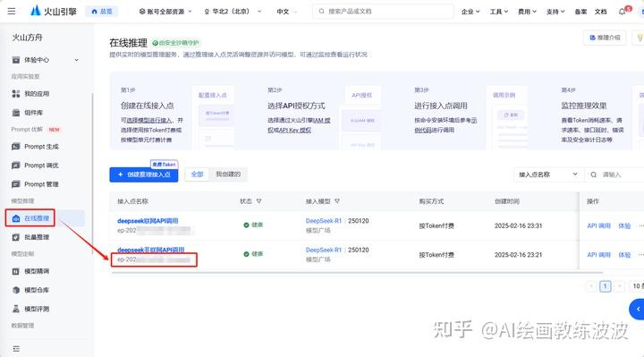Open the deepseek非联网API调用 endpoint link

coord(151,250)
